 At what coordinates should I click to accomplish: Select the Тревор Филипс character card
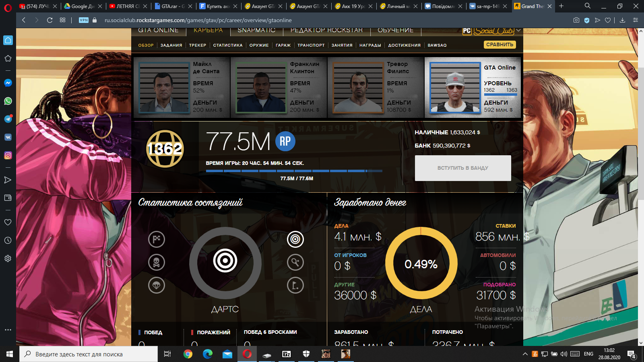(x=376, y=88)
